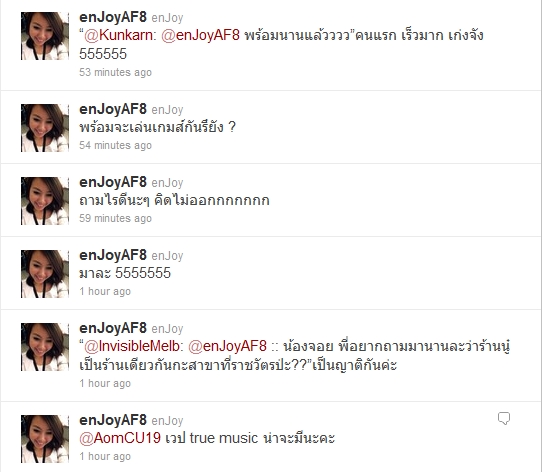Click the avatar on the '54 minutes ago' tweet
This screenshot has height=472, width=542.
(45, 128)
